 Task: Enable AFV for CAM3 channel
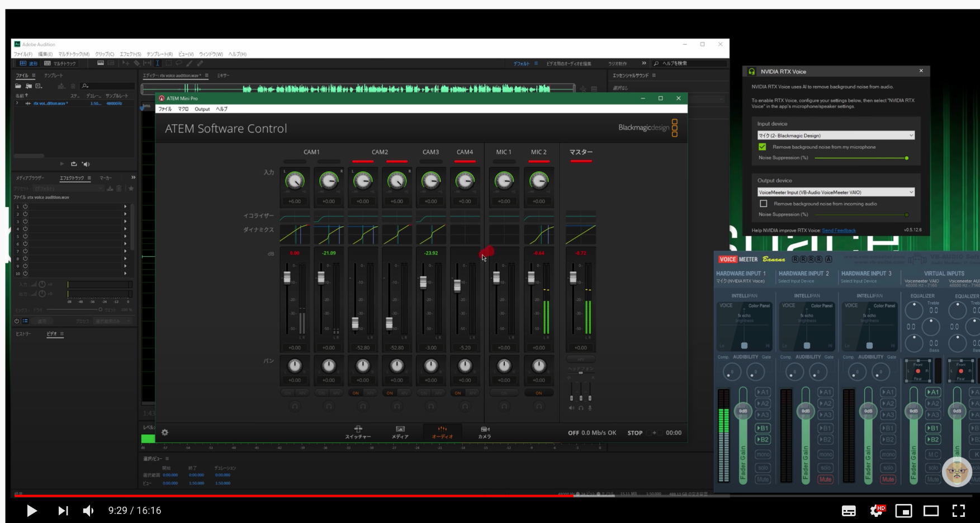tap(439, 393)
